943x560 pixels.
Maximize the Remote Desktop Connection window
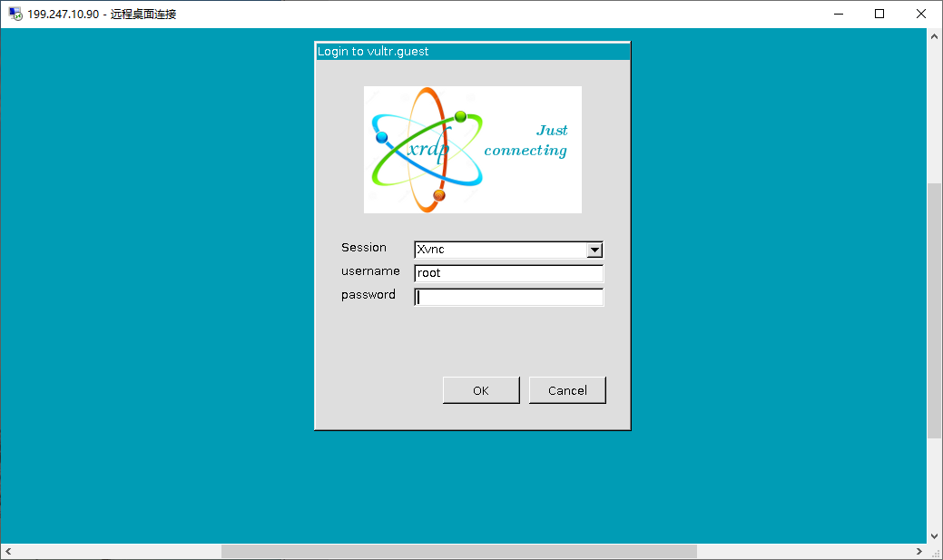pos(879,14)
